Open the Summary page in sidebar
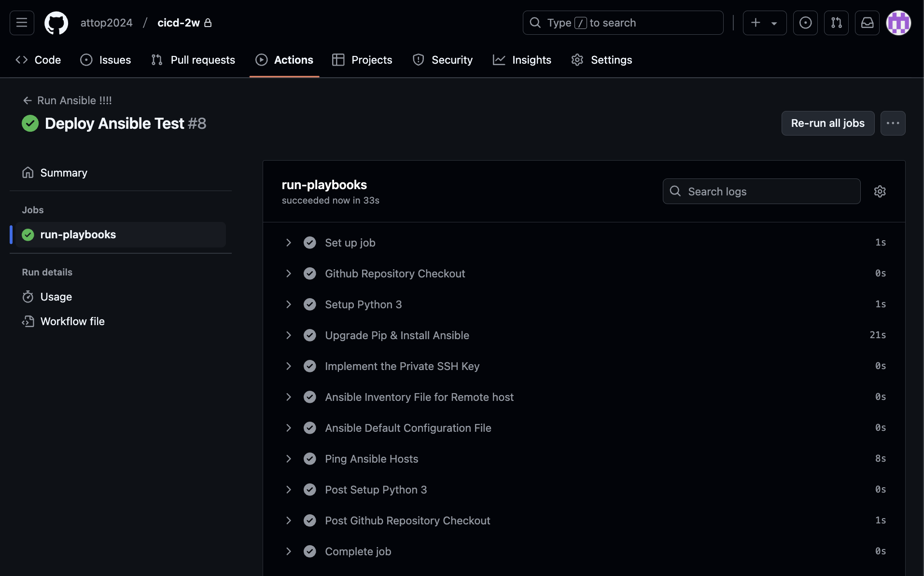 64,173
